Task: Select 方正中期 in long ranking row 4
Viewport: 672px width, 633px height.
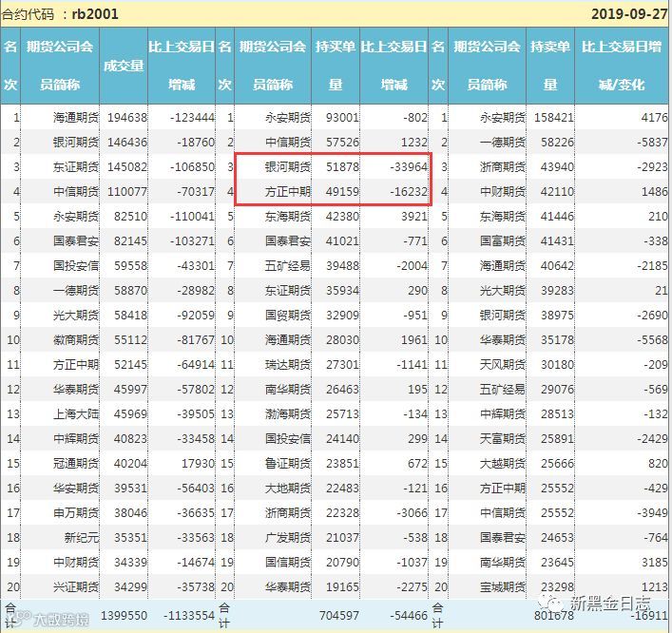Action: tap(288, 192)
